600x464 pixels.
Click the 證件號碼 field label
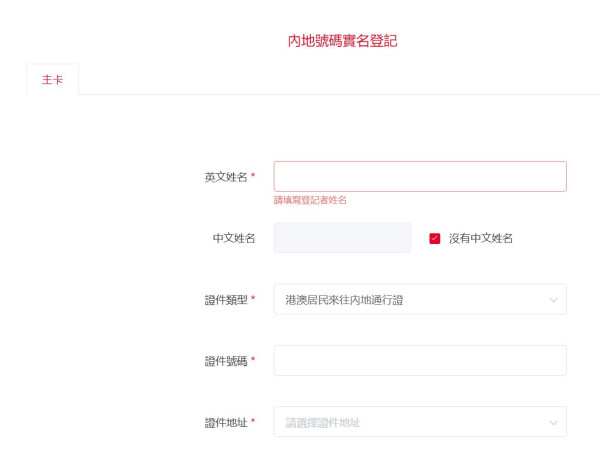pyautogui.click(x=225, y=360)
